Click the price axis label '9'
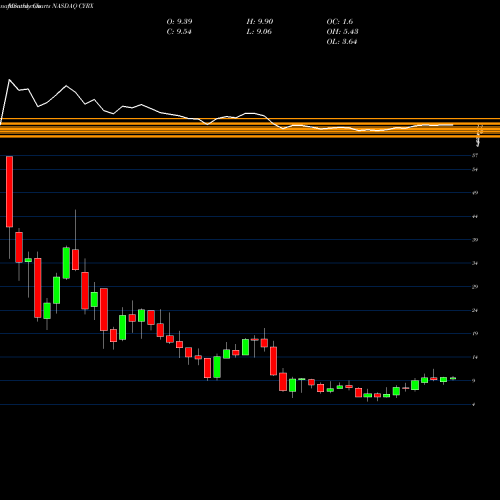The width and height of the screenshot is (500, 500). click(x=474, y=381)
